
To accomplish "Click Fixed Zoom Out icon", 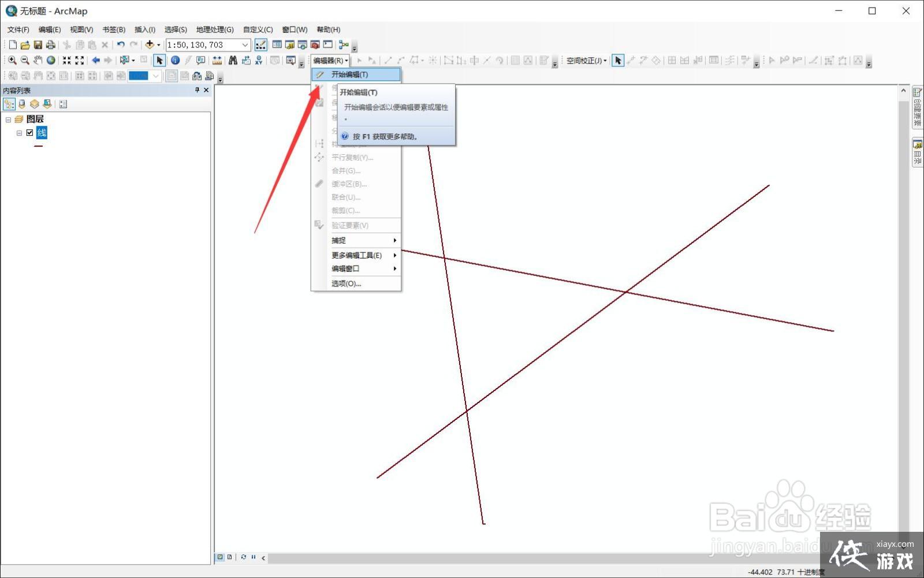I will 80,61.
